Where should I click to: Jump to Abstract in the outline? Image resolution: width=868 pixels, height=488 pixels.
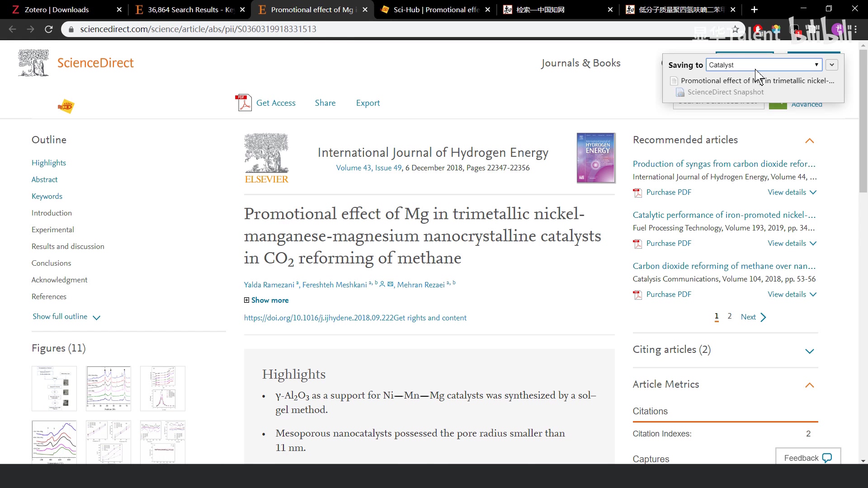point(44,179)
